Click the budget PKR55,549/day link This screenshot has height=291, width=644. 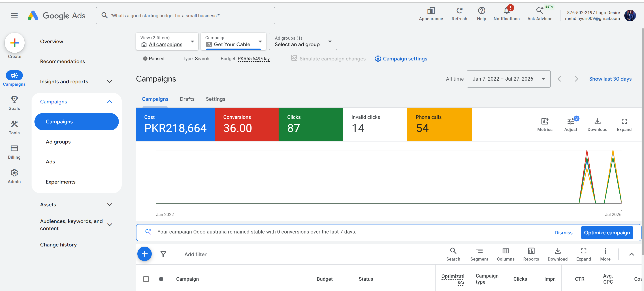click(254, 58)
